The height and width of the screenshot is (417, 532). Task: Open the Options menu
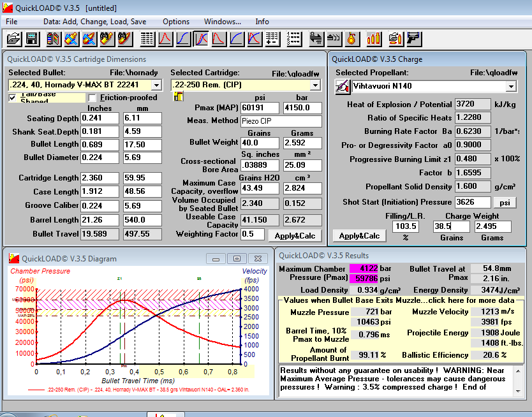176,22
